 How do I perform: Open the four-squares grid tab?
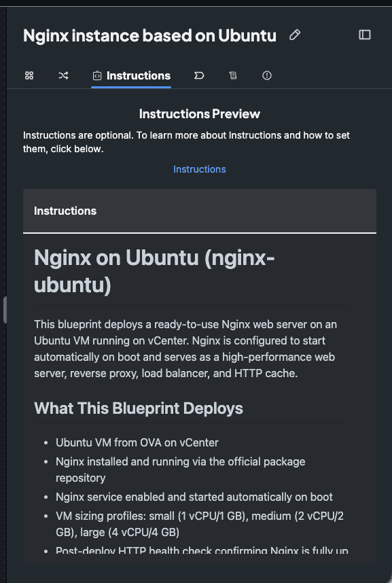coord(29,75)
